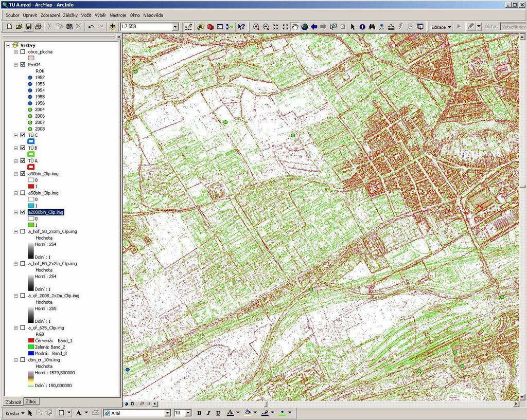This screenshot has width=527, height=420.
Task: Collapse the PreKM layer legend
Action: pos(16,64)
